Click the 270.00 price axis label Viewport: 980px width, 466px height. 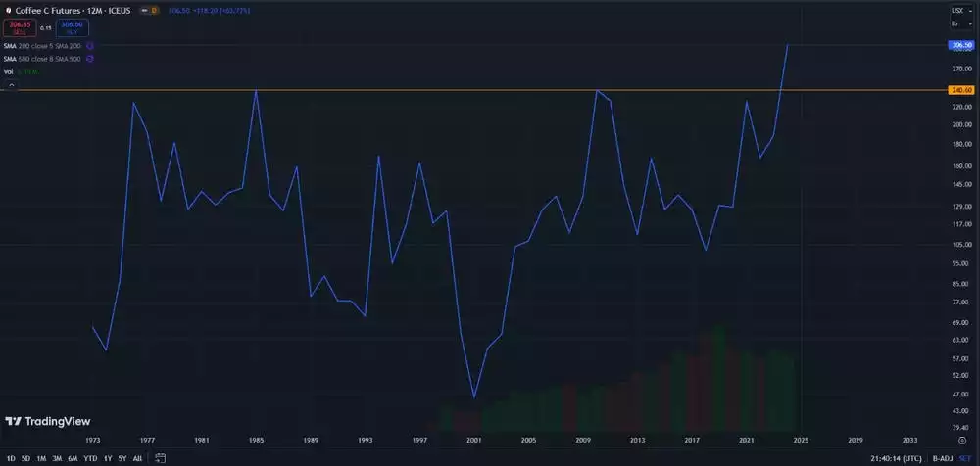(962, 69)
